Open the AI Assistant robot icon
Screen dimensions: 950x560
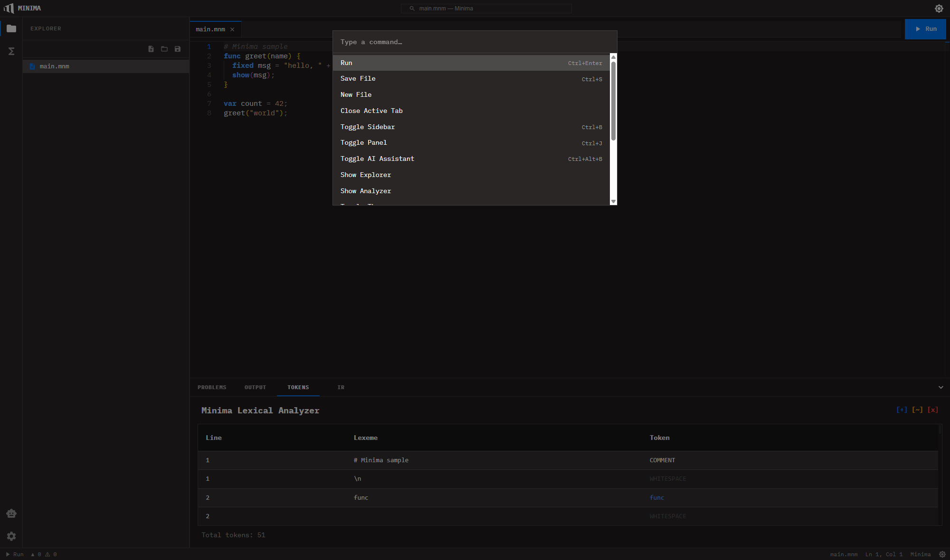point(11,513)
